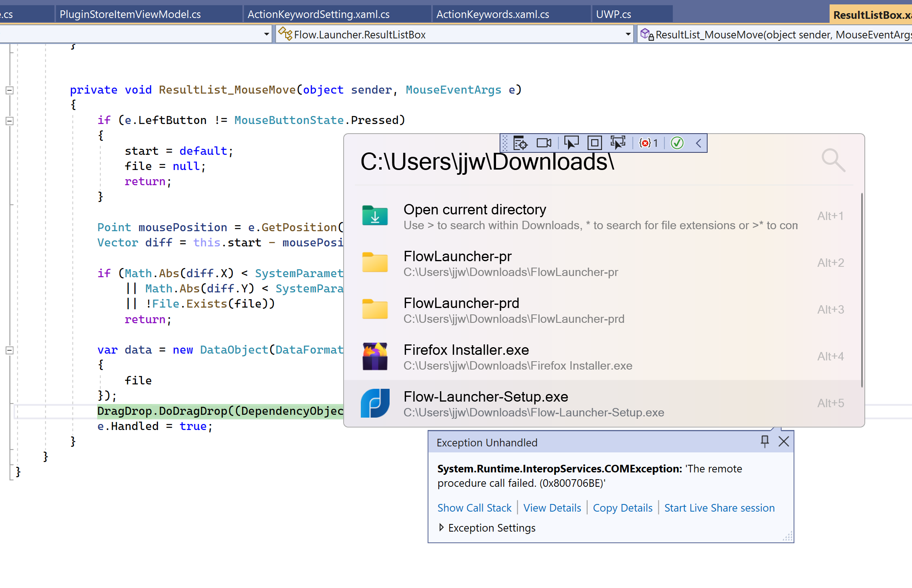Click the camera icon in the debug toolbar
The image size is (912, 588).
pos(544,143)
